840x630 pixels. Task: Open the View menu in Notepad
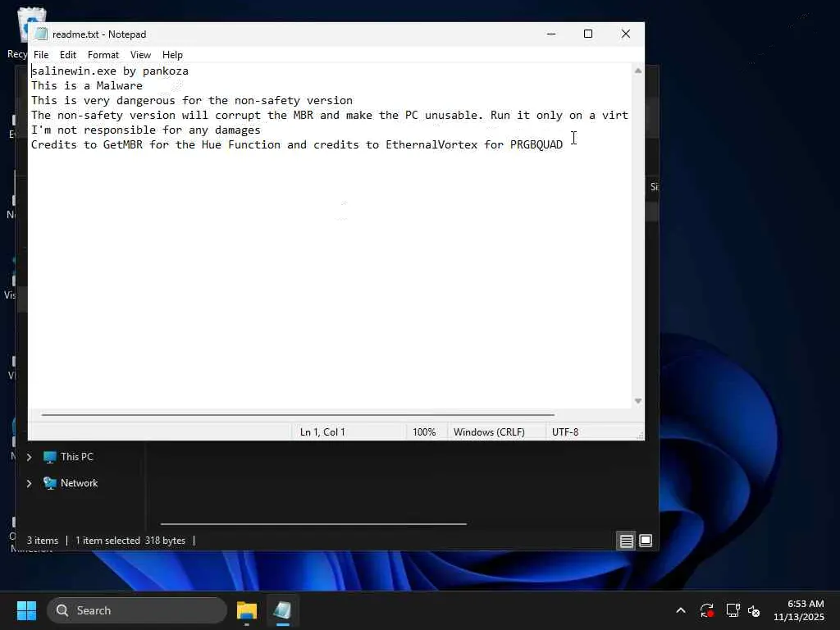click(140, 55)
